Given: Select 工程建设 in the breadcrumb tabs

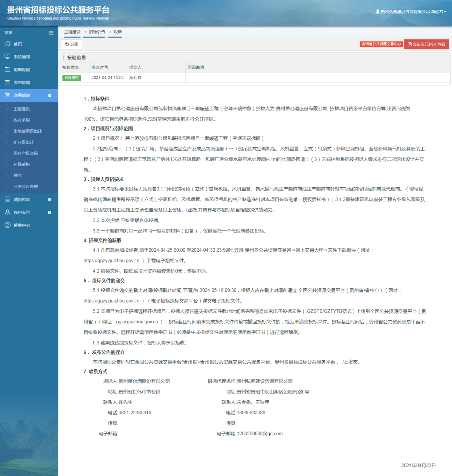Looking at the screenshot, I should click(72, 32).
